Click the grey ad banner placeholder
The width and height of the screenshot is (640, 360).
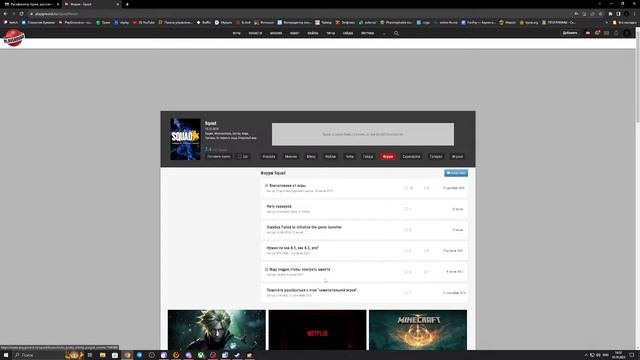(x=363, y=134)
